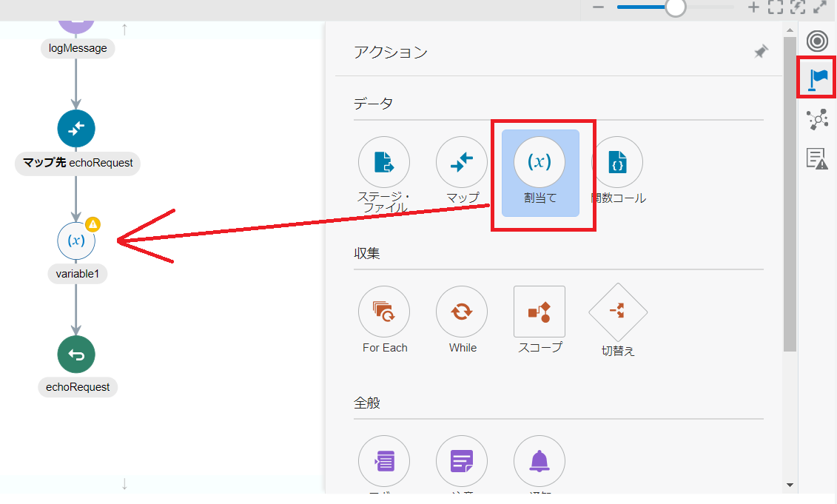Open the invokes network icon in sidebar
The height and width of the screenshot is (504, 837).
coord(817,120)
